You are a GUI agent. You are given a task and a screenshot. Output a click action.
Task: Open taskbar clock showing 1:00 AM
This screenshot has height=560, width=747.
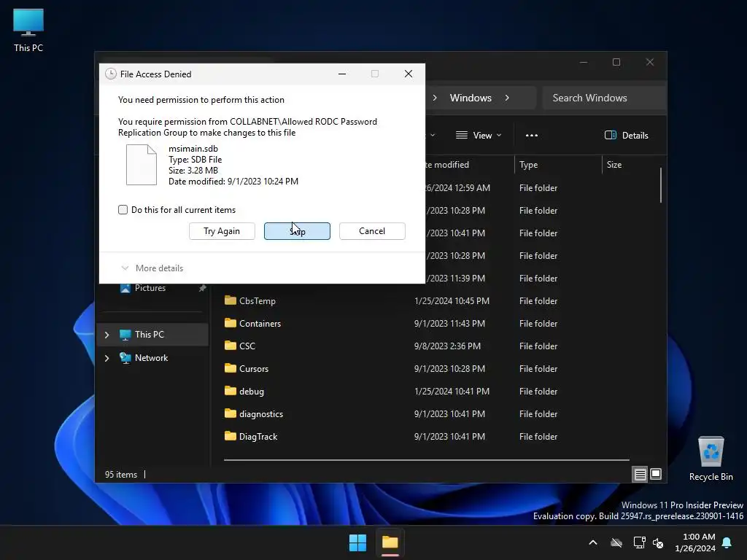[695, 542]
